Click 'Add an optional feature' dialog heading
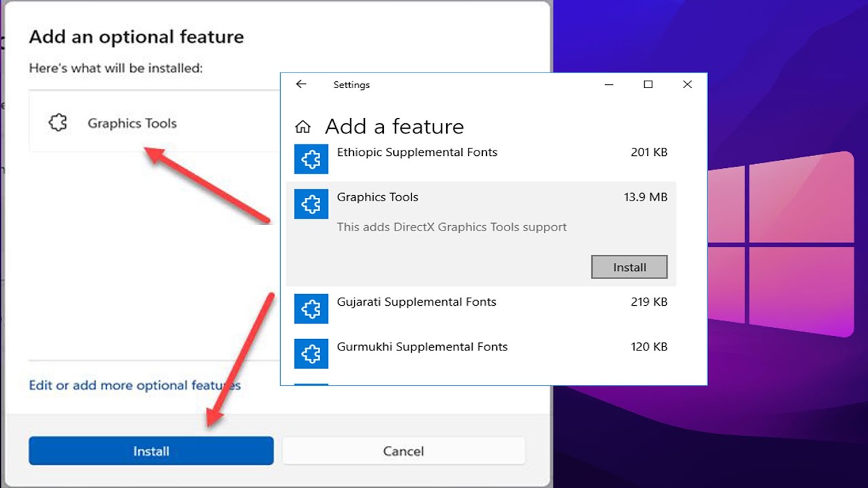This screenshot has height=488, width=868. pos(136,37)
